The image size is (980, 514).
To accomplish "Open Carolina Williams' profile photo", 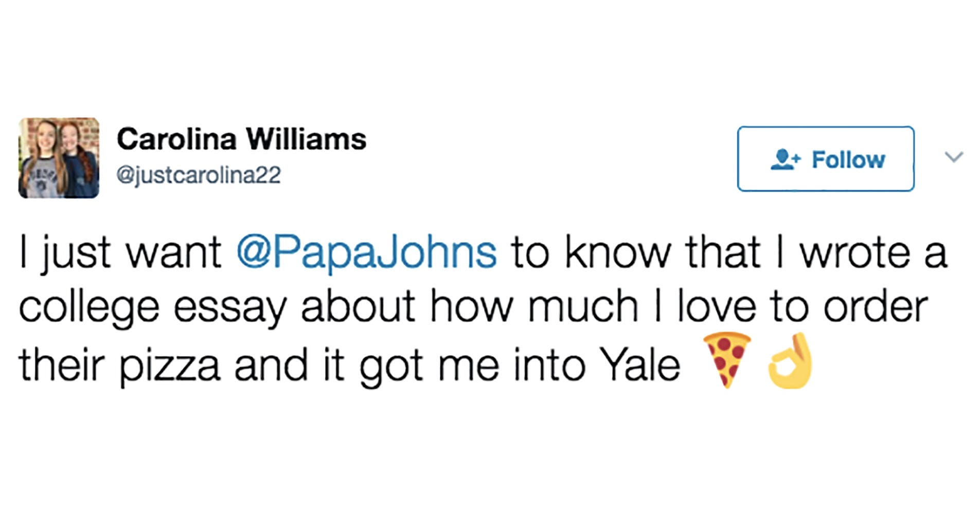I will [59, 158].
